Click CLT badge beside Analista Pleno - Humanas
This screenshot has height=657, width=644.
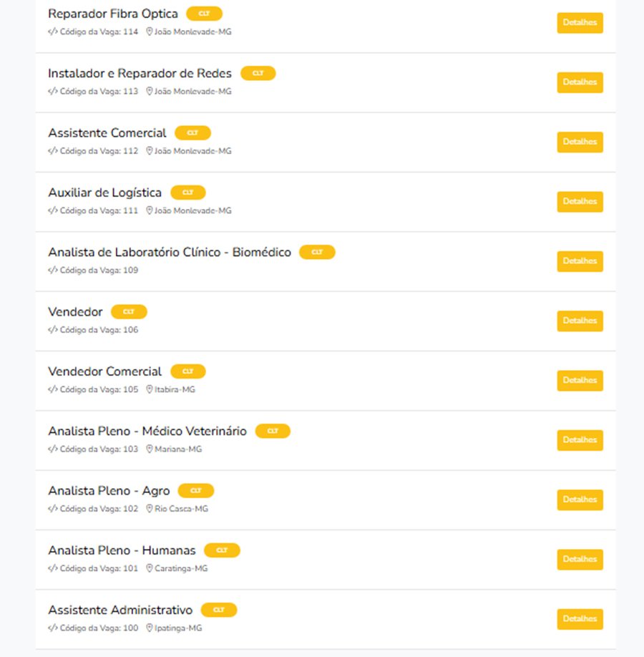click(x=222, y=550)
